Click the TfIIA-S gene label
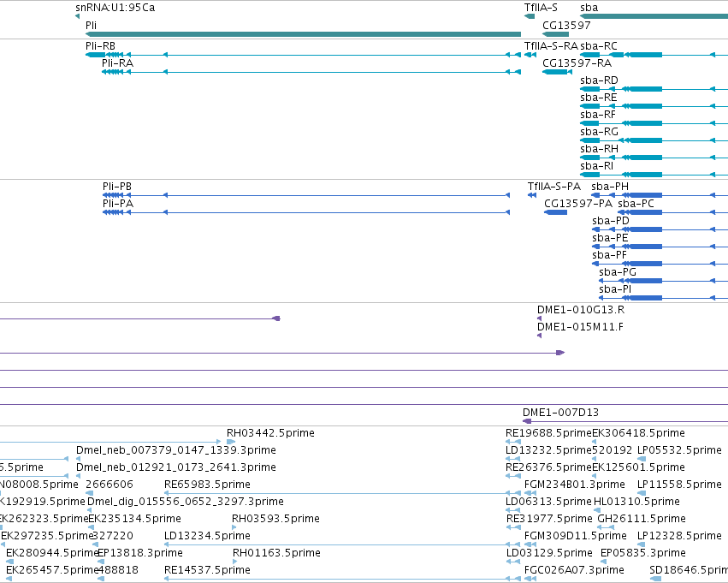 [x=541, y=8]
